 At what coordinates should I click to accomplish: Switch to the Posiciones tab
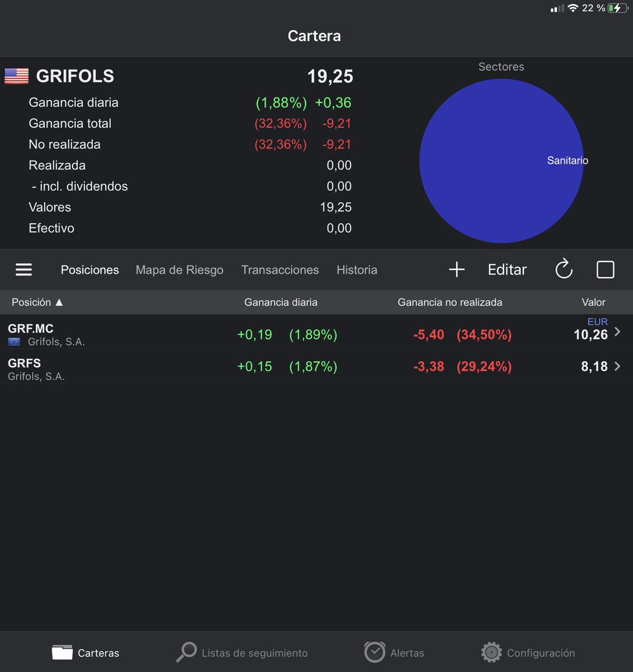(90, 270)
